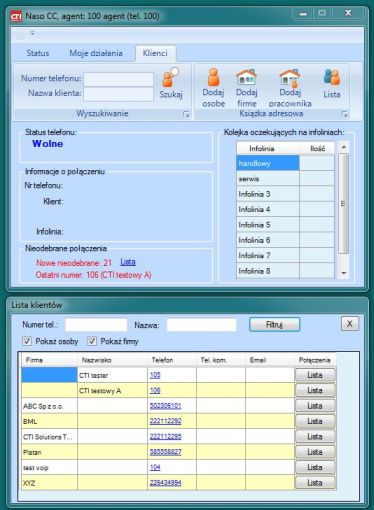Screen dimensions: 374x510
Task: Dial the Platan phone number link
Action: coord(165,452)
